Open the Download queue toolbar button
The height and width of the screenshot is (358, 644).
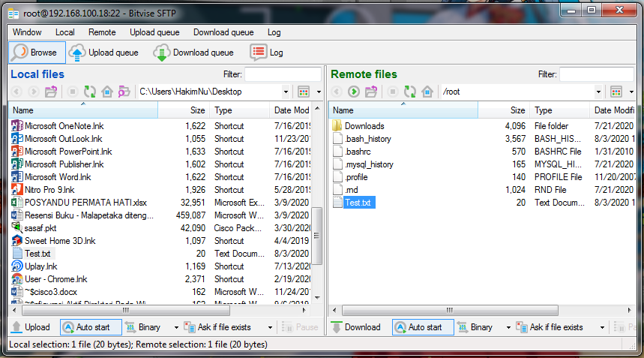click(193, 53)
